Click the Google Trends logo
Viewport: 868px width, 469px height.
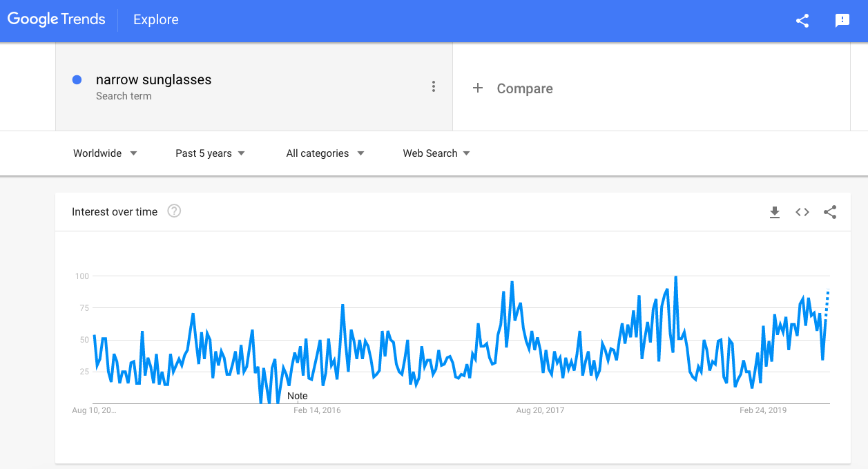click(x=57, y=19)
